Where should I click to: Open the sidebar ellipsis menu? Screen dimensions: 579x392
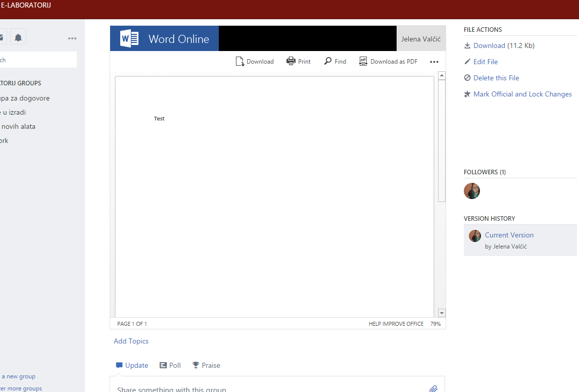click(x=72, y=38)
